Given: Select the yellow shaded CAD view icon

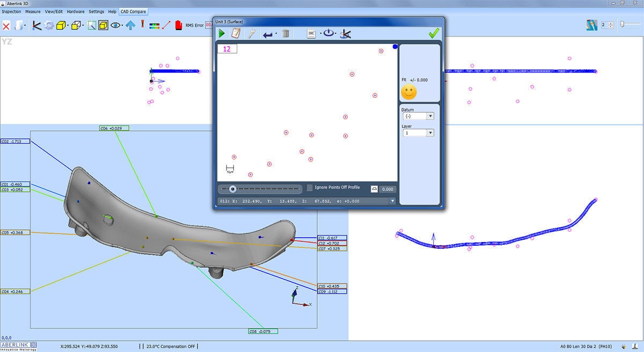Looking at the screenshot, I should tap(60, 24).
